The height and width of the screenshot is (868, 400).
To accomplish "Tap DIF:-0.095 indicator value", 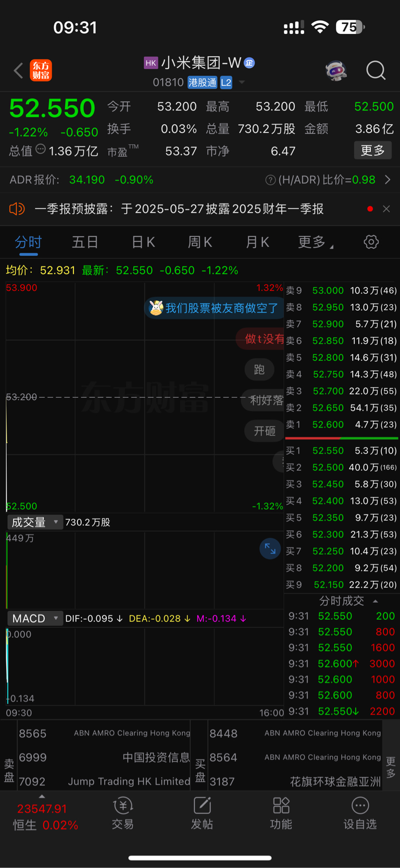I will (x=94, y=618).
